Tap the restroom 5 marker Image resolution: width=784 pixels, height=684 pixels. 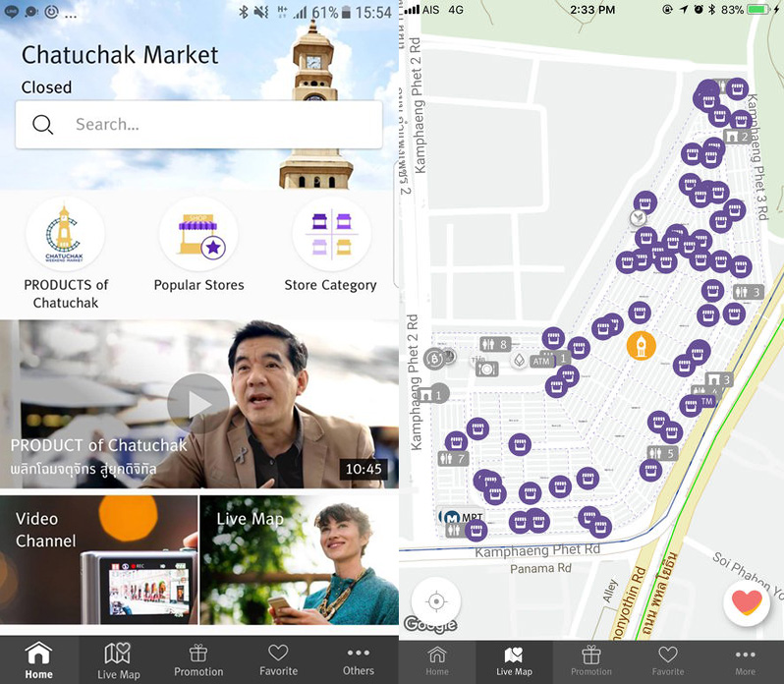(x=663, y=453)
